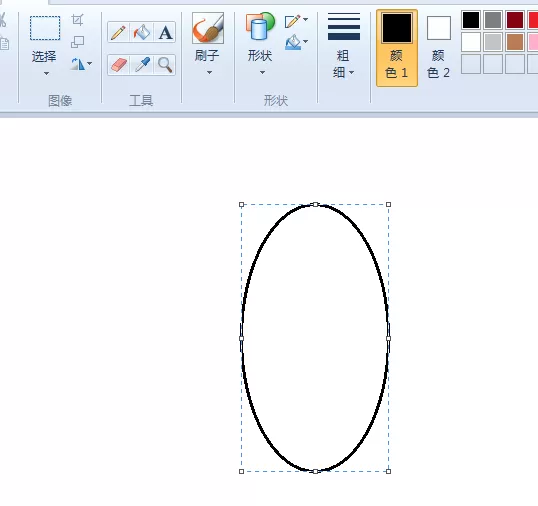The height and width of the screenshot is (506, 538).
Task: Pick the light gray palette swatch
Action: [493, 42]
